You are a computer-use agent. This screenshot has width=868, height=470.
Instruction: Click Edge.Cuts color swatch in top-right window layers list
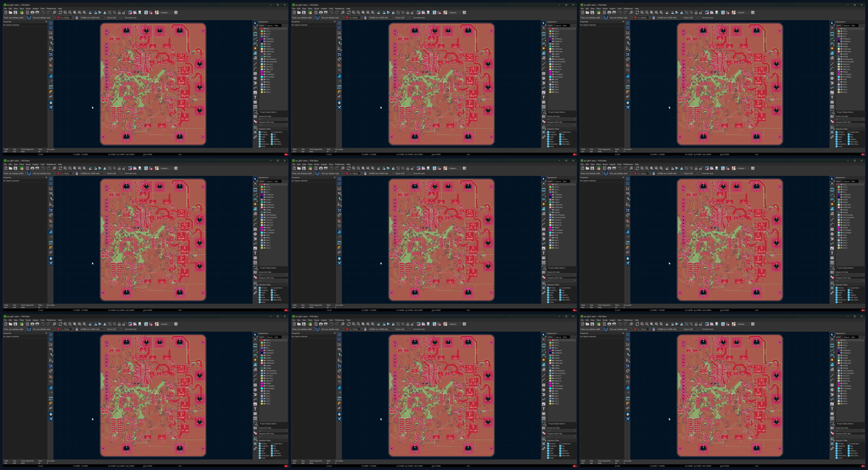pyautogui.click(x=838, y=69)
